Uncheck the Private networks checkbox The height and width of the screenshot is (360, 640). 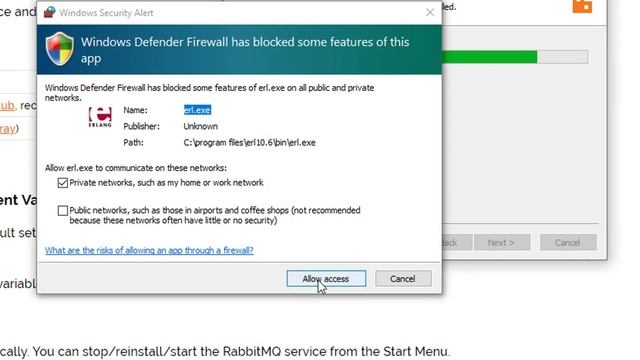(x=62, y=183)
